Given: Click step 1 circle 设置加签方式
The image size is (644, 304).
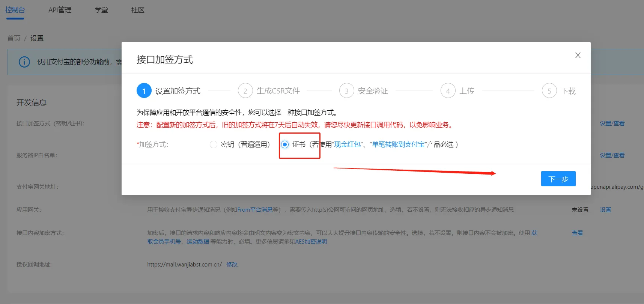Looking at the screenshot, I should coord(144,91).
